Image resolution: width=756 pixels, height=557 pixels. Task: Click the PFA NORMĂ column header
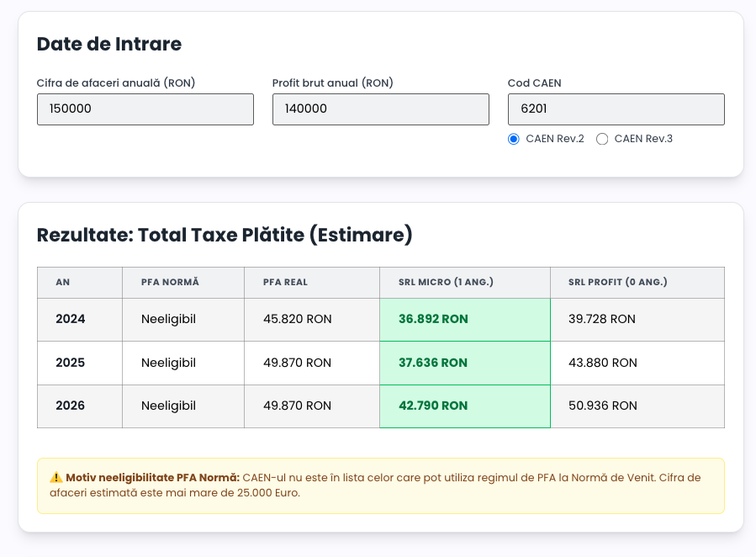pos(170,283)
